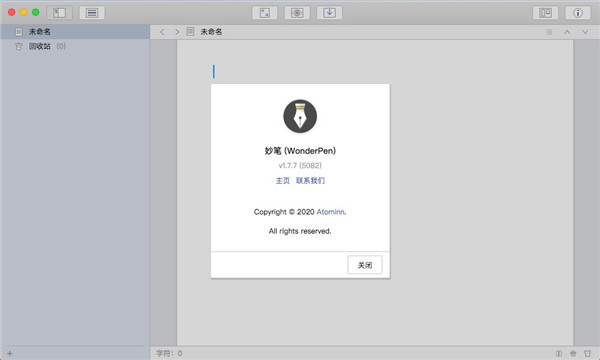Click the 未命名 title in editor header
The height and width of the screenshot is (360, 600).
(x=211, y=32)
